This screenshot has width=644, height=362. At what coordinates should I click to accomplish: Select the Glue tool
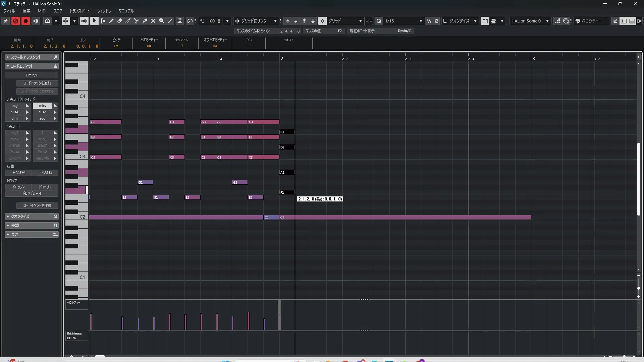pos(145,21)
